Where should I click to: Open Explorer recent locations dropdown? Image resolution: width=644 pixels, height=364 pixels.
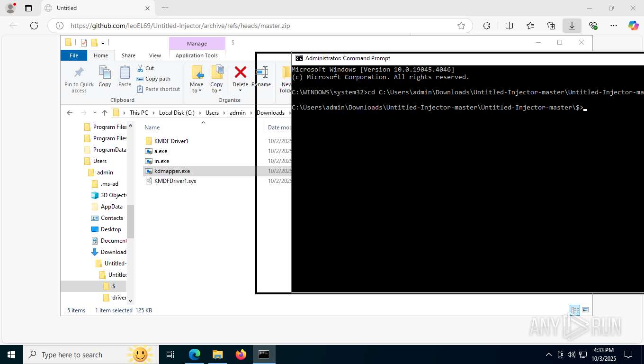point(95,113)
